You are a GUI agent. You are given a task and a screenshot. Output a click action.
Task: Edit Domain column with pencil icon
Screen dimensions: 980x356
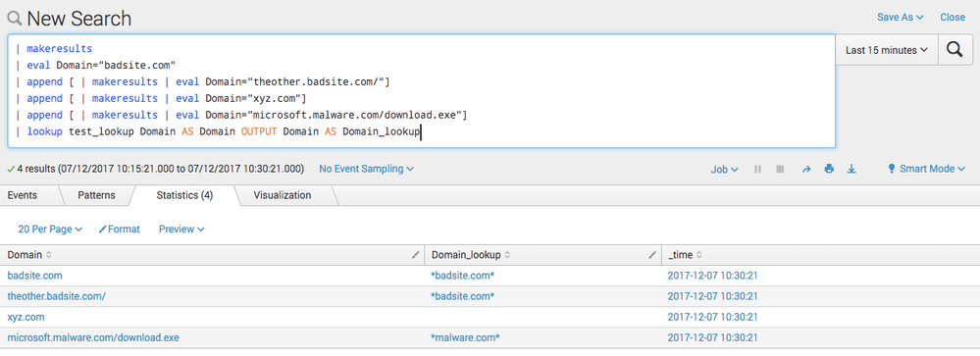point(416,255)
